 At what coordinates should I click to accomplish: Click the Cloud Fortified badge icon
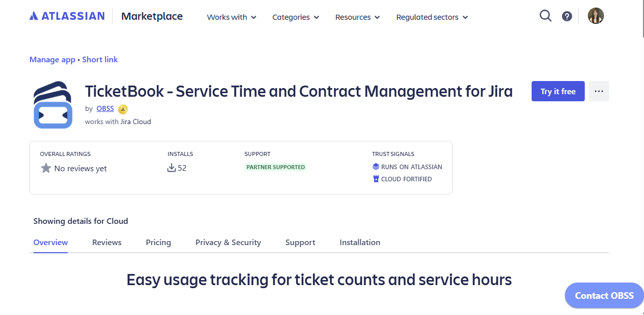pos(376,179)
